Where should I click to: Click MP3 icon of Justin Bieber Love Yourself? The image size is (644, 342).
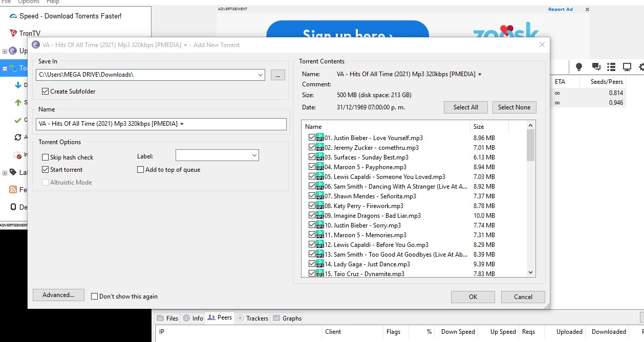point(320,138)
